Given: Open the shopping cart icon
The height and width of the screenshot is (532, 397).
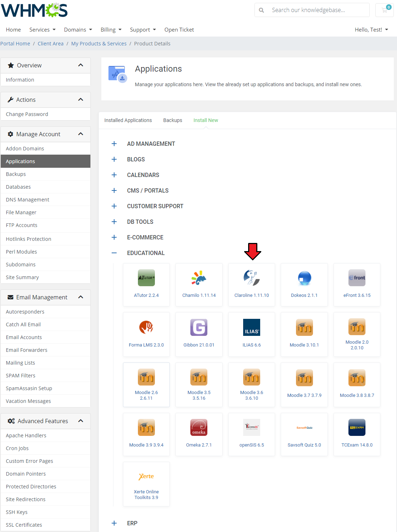Looking at the screenshot, I should coord(385,10).
